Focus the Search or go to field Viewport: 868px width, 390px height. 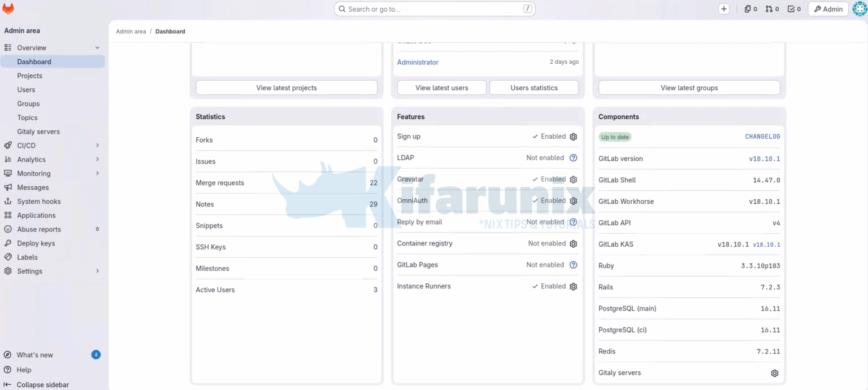(435, 9)
